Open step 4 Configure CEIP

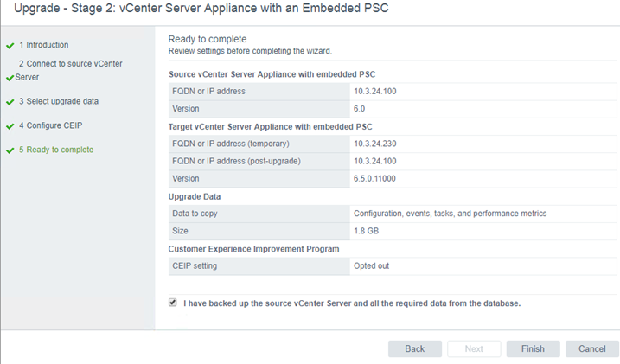tap(51, 125)
